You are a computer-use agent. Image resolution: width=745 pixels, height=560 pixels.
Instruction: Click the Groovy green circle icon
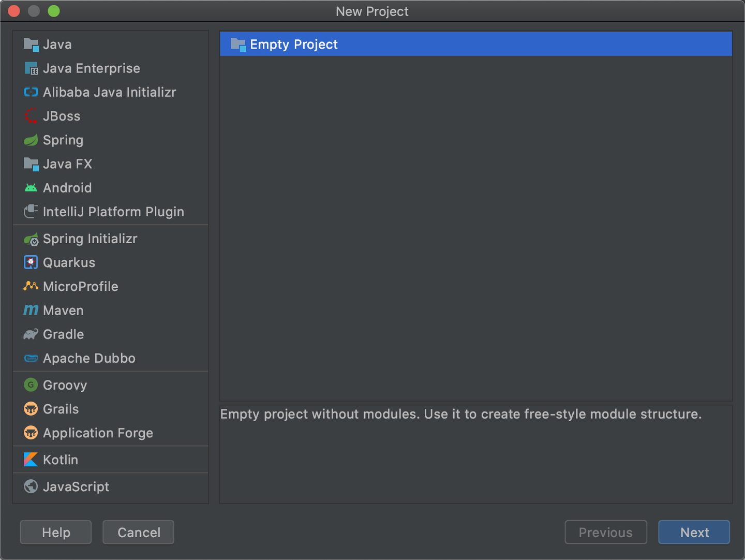[31, 385]
